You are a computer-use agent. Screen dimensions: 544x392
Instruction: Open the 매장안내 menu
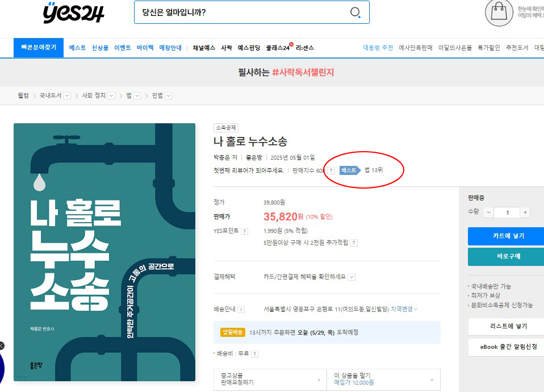[x=170, y=48]
